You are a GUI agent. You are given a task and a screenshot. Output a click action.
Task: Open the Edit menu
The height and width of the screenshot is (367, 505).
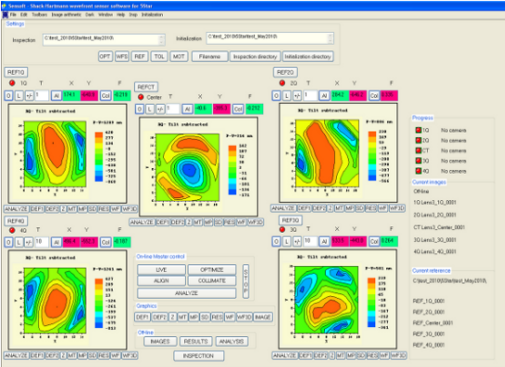[24, 15]
